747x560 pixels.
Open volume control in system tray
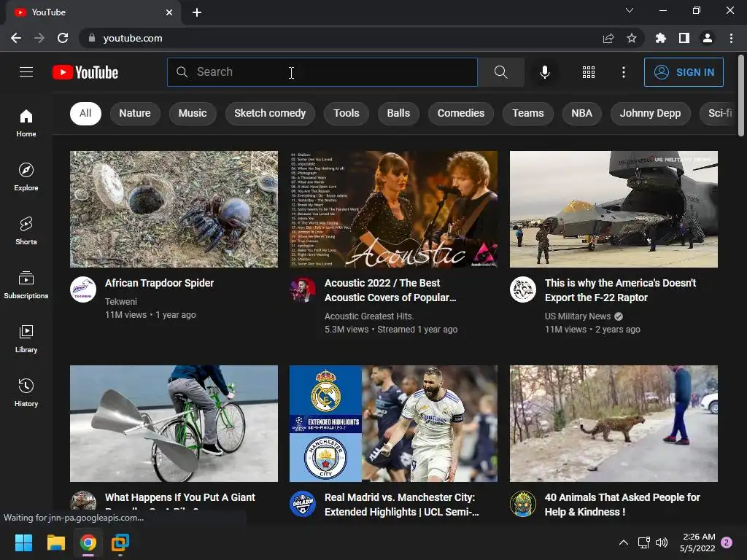click(661, 542)
